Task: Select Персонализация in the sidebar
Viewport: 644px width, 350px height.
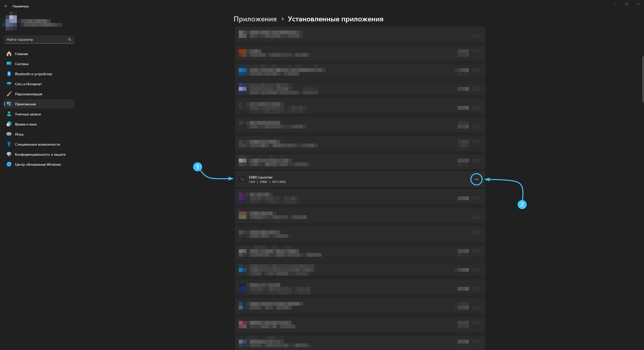Action: click(28, 94)
